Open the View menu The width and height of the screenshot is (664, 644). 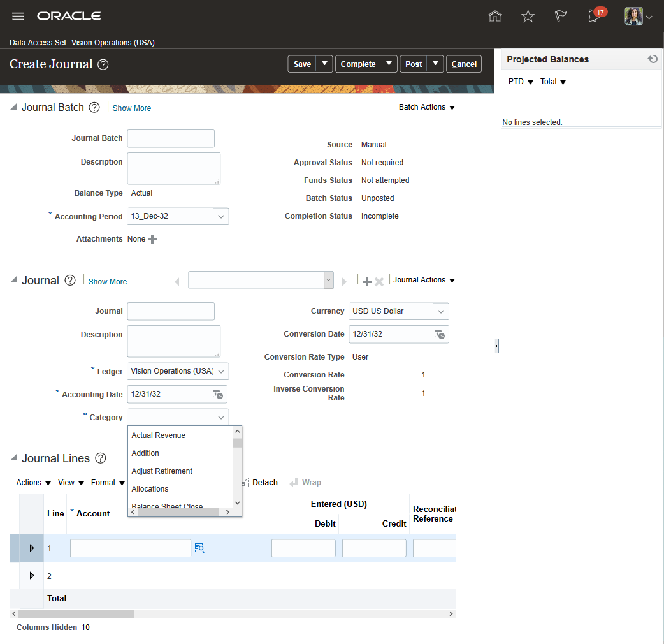pos(71,483)
